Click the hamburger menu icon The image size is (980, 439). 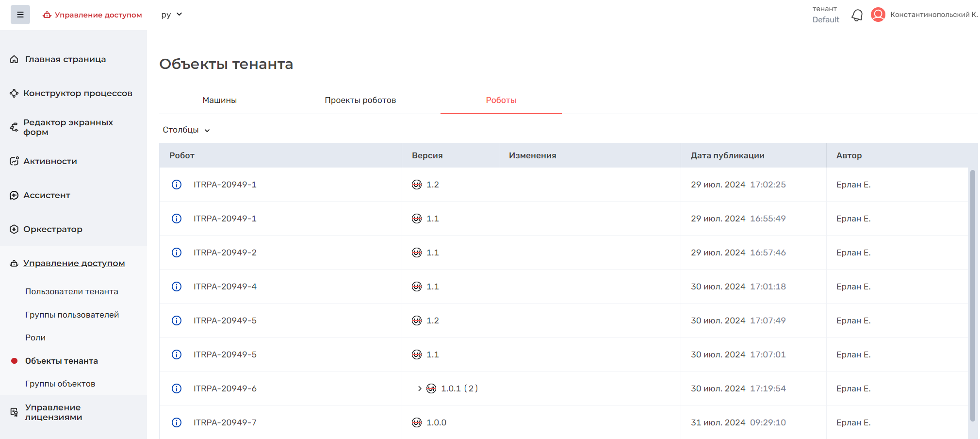coord(20,15)
